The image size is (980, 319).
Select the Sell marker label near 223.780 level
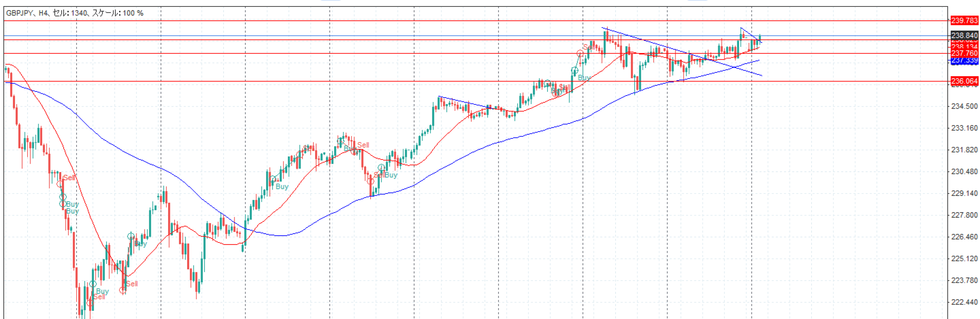point(132,284)
